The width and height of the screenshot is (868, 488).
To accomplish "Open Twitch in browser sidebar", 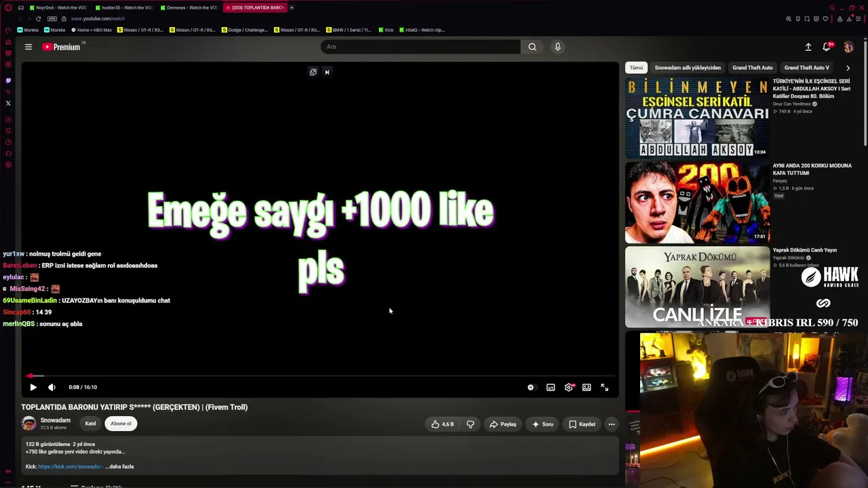I will pos(8,81).
